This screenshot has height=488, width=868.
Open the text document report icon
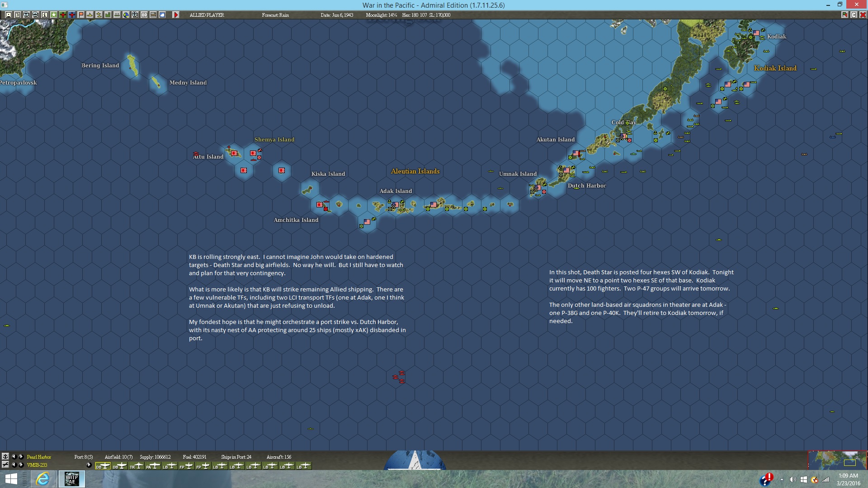pyautogui.click(x=18, y=15)
